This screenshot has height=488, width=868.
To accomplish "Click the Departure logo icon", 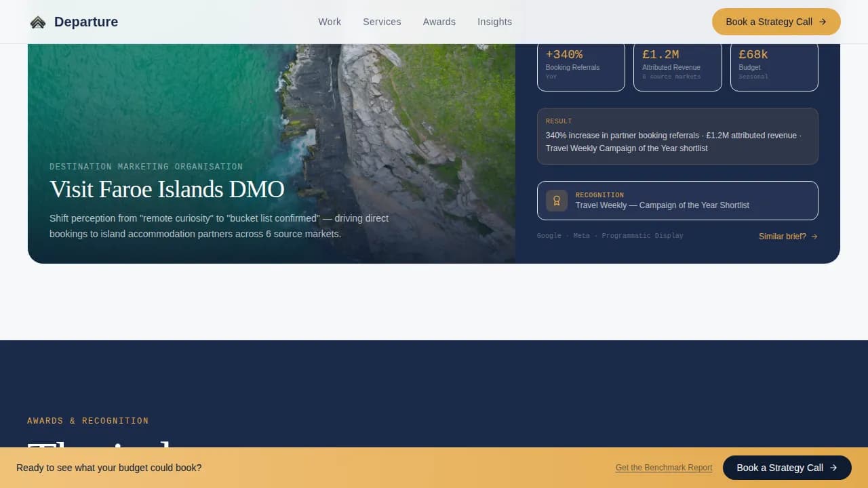I will [x=38, y=22].
